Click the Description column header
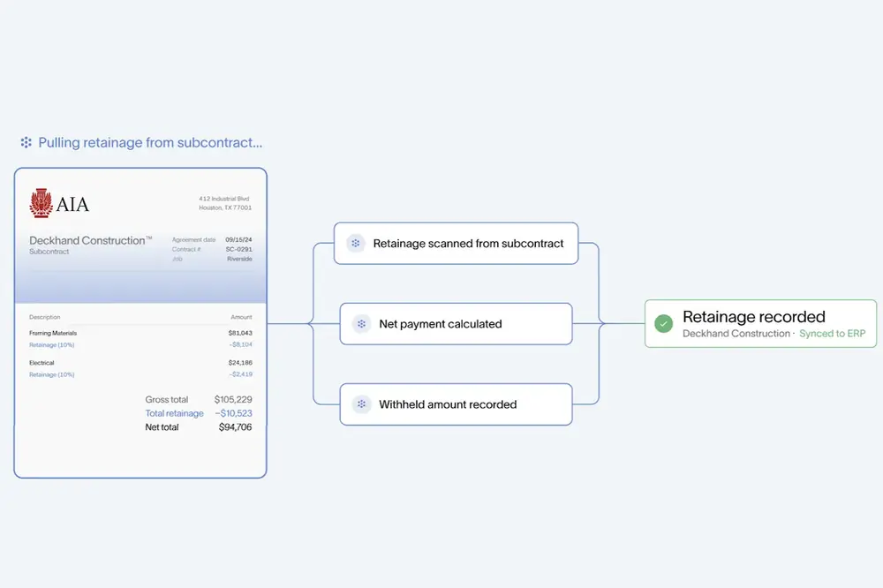 click(44, 318)
